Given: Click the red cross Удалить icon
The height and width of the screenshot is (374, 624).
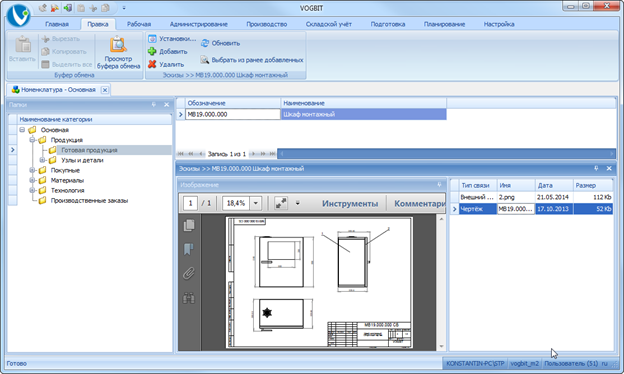Looking at the screenshot, I should (x=152, y=64).
